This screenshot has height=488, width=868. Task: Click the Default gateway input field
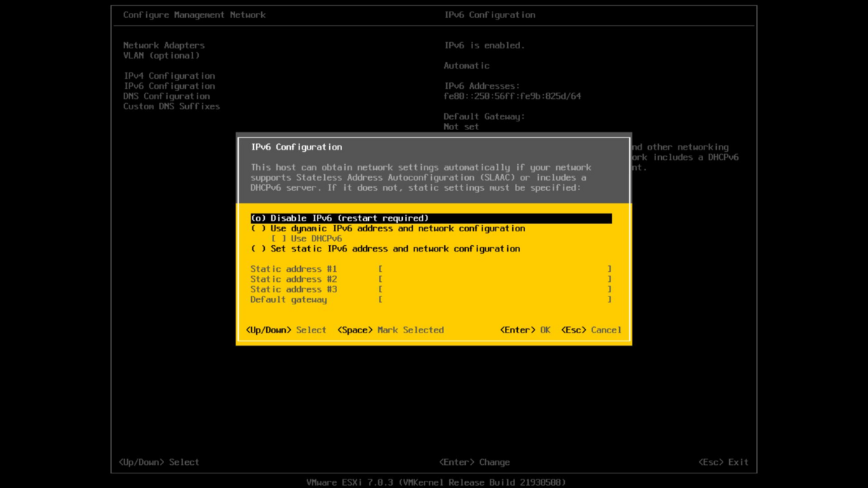(x=495, y=299)
